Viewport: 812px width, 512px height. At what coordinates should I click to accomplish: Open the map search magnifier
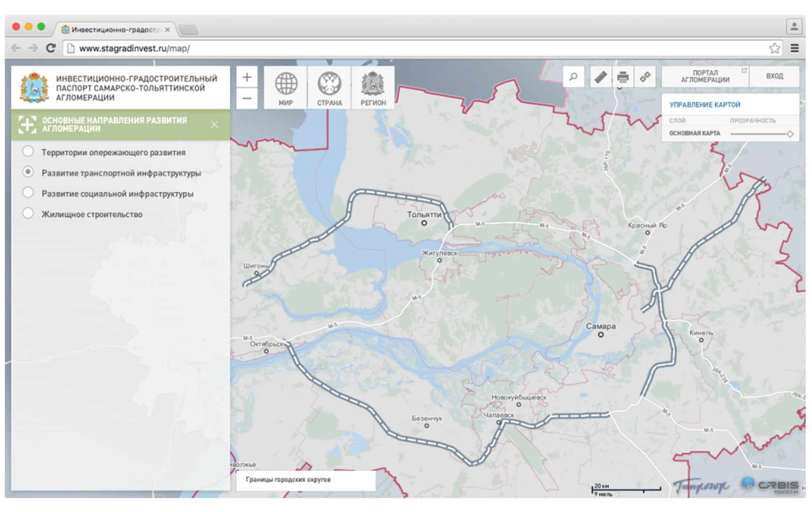pyautogui.click(x=574, y=76)
